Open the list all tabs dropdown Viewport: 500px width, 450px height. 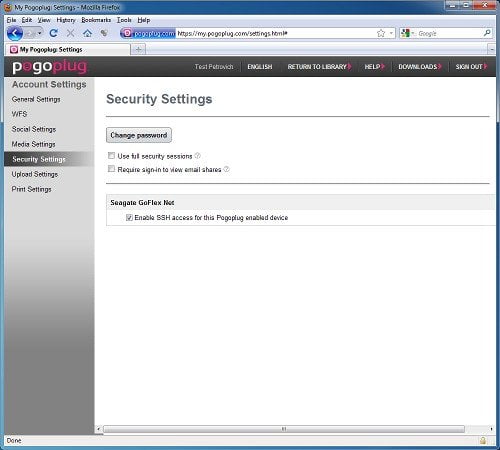tap(492, 50)
